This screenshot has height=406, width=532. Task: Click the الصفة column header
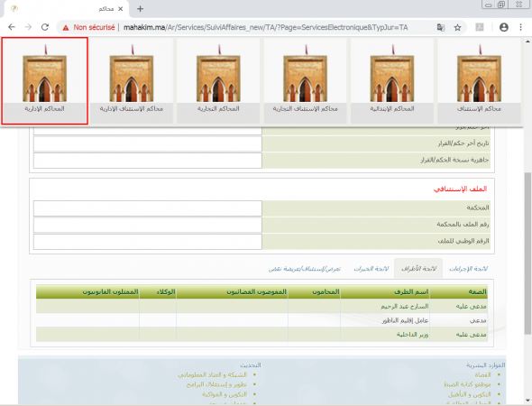(459, 291)
